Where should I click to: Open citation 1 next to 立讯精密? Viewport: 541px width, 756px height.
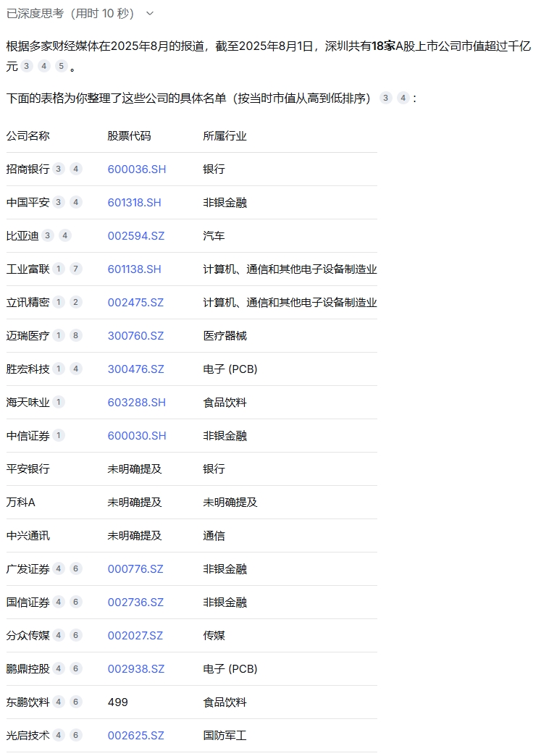59,302
